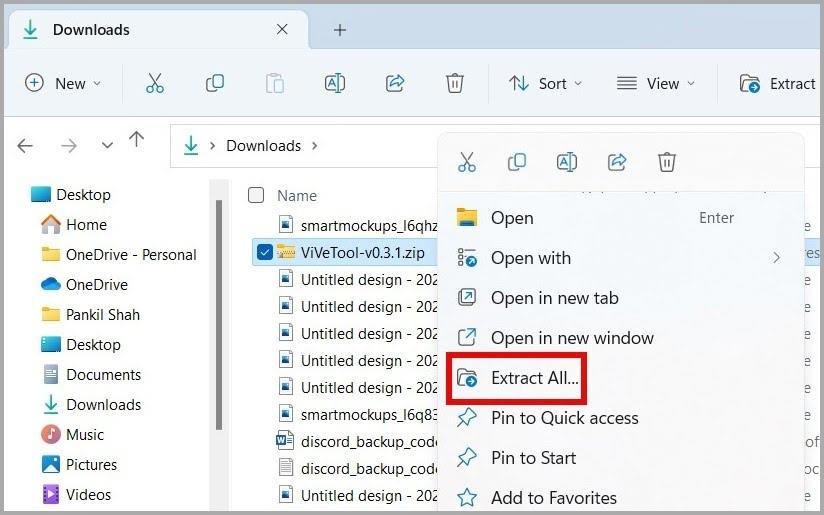Viewport: 824px width, 515px height.
Task: Click the Downloads tab title
Action: (x=91, y=29)
